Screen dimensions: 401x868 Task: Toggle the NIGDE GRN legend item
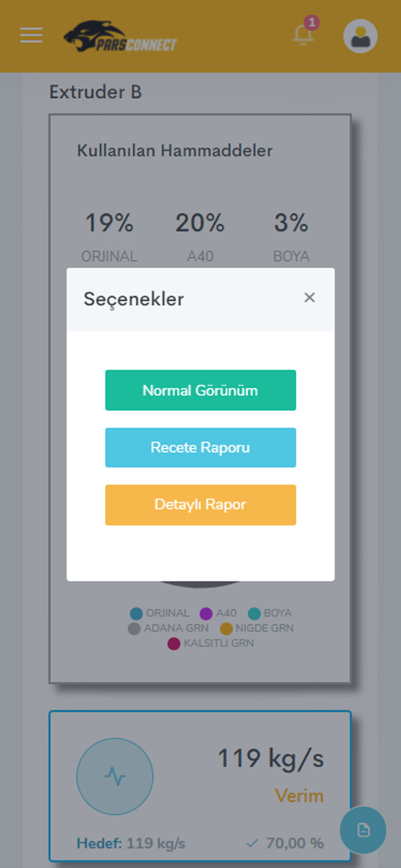[257, 628]
